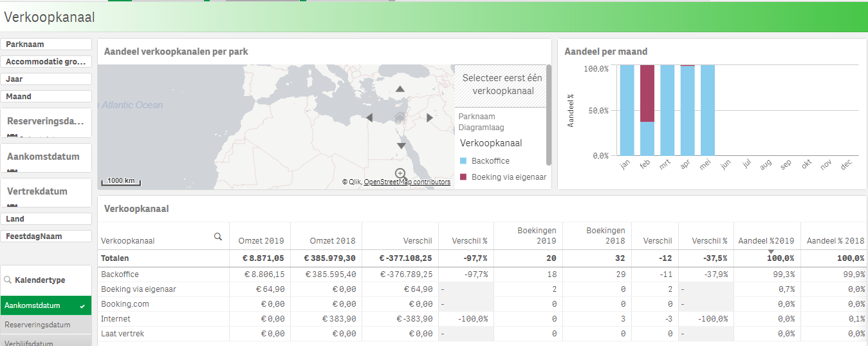
Task: Open the OpenStreetMap contributors link
Action: click(407, 182)
